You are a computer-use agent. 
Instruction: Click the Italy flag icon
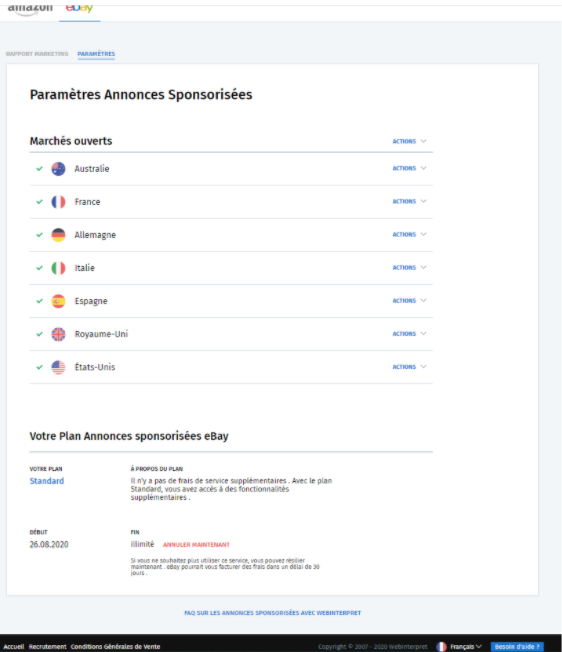click(58, 268)
